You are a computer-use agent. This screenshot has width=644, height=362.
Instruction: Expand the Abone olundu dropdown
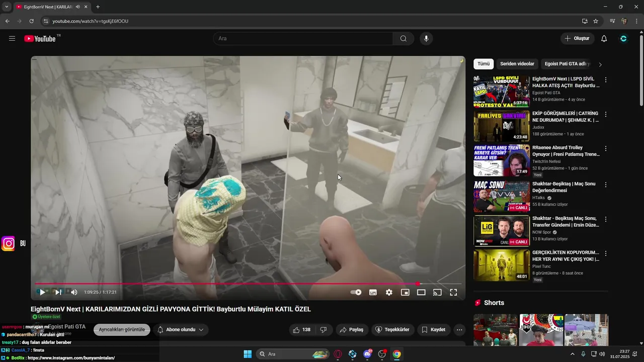(x=181, y=330)
